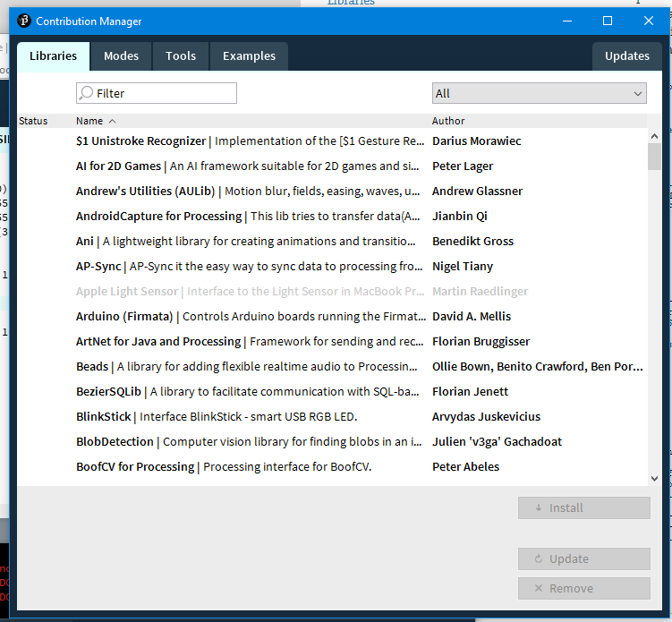
Task: Select BoofCV for Processing row
Action: (332, 467)
